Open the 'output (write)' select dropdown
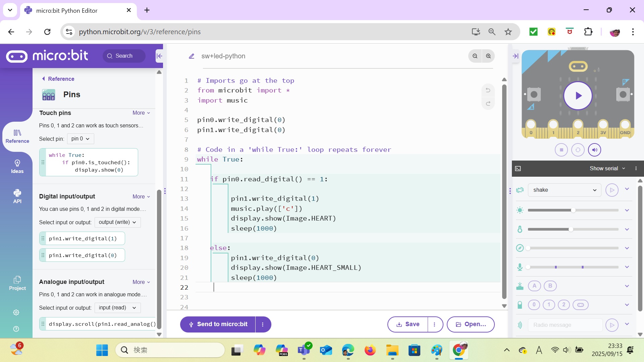The image size is (644, 362). 117,222
